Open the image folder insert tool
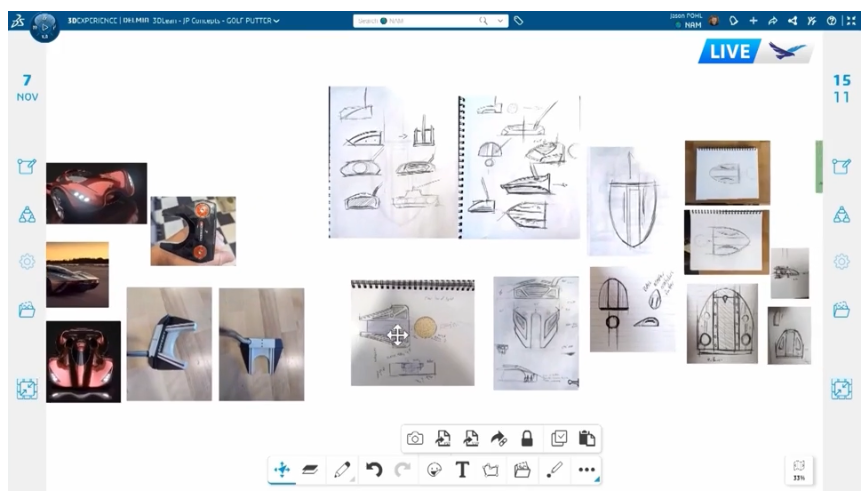This screenshot has width=868, height=500. (522, 470)
